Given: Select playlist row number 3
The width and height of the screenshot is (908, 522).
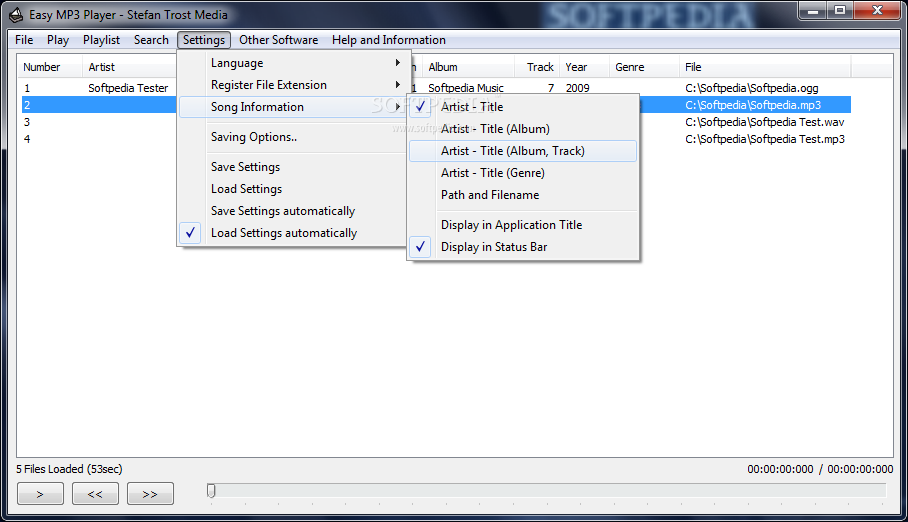Looking at the screenshot, I should pos(27,122).
